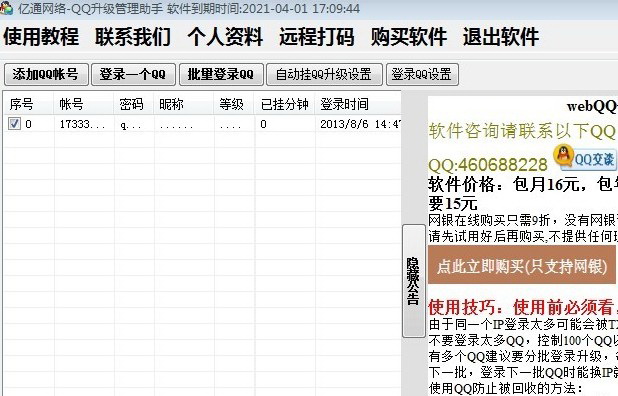Click 点此立即购买(只支持网银) banner
The width and height of the screenshot is (618, 396).
click(x=522, y=266)
